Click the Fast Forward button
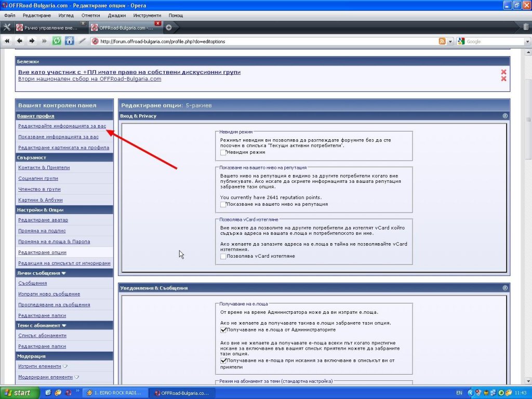The image size is (532, 399). [44, 41]
